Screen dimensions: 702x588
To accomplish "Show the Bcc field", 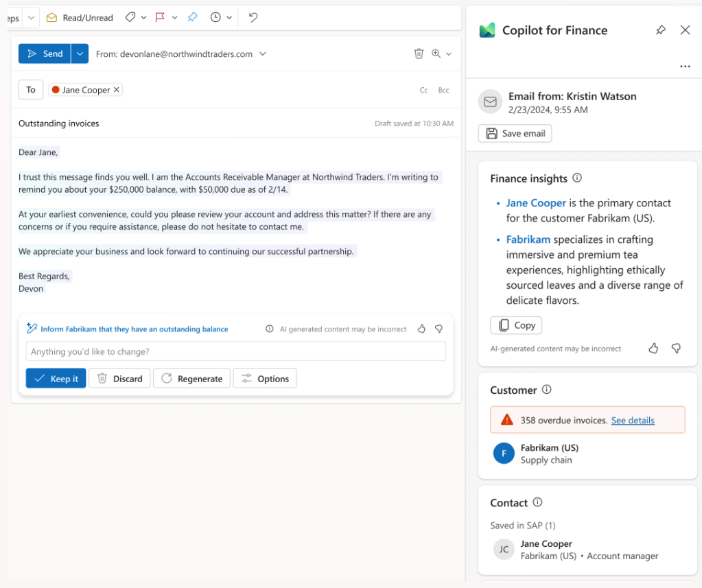I will 444,91.
